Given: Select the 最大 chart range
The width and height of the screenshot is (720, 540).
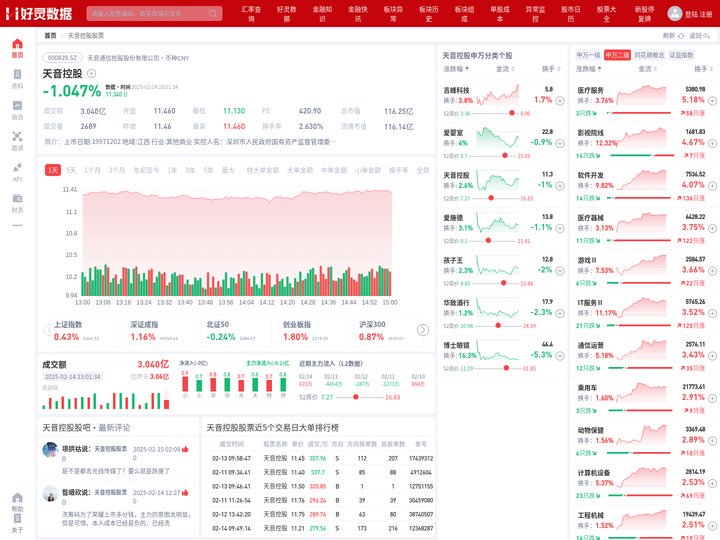Looking at the screenshot, I should point(228,170).
